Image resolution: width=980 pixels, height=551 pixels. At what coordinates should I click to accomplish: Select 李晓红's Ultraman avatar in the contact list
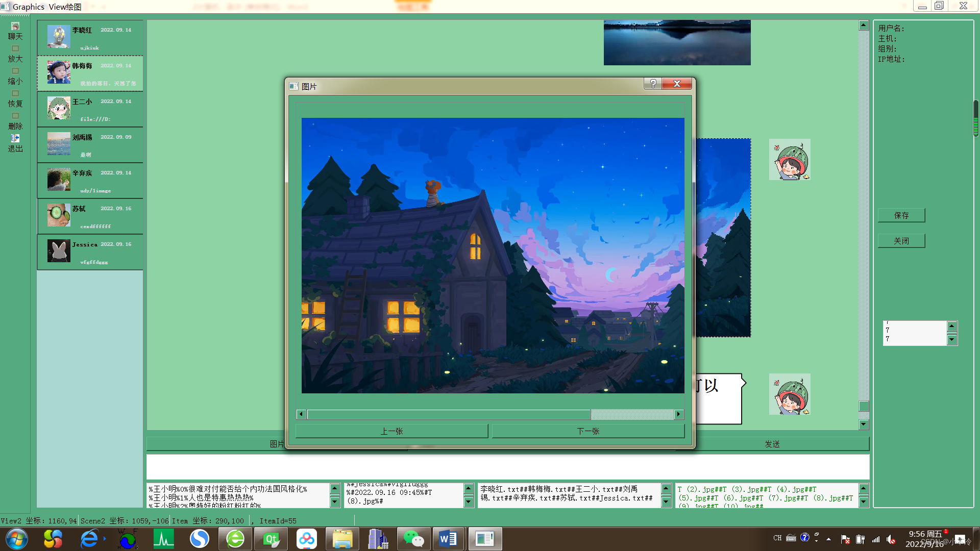click(59, 37)
